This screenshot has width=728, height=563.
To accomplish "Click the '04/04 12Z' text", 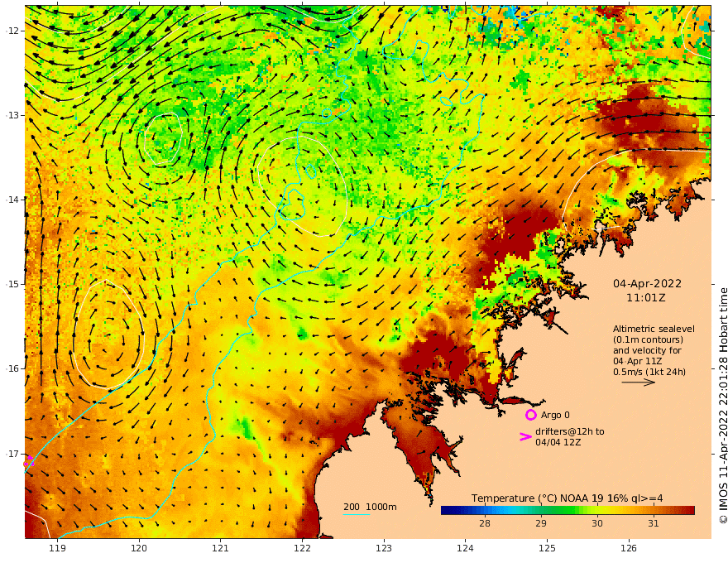I will tap(558, 442).
